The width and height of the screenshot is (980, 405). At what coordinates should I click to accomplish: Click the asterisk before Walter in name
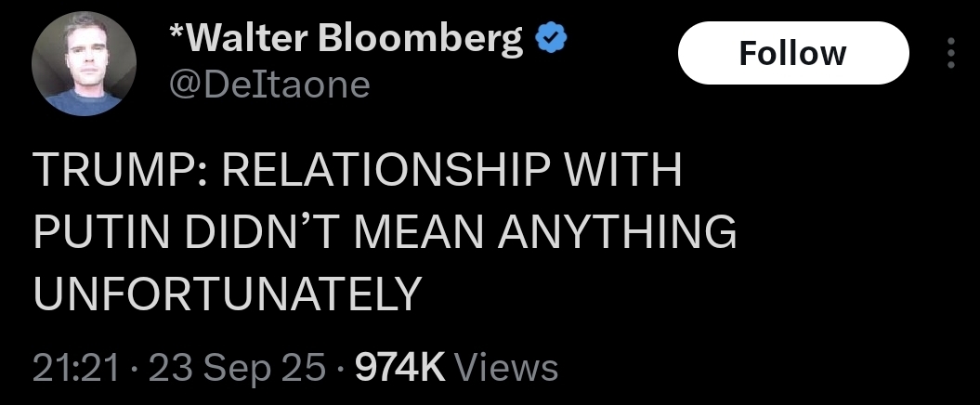coord(177,32)
